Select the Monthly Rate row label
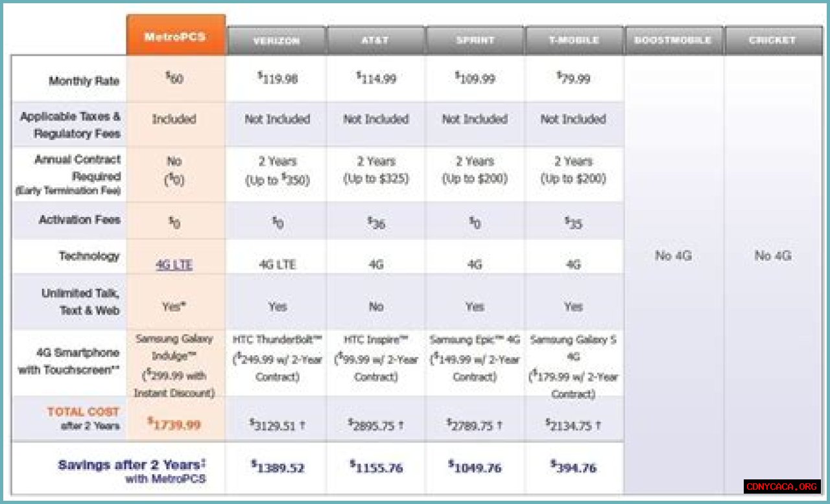The image size is (830, 504). click(x=84, y=81)
